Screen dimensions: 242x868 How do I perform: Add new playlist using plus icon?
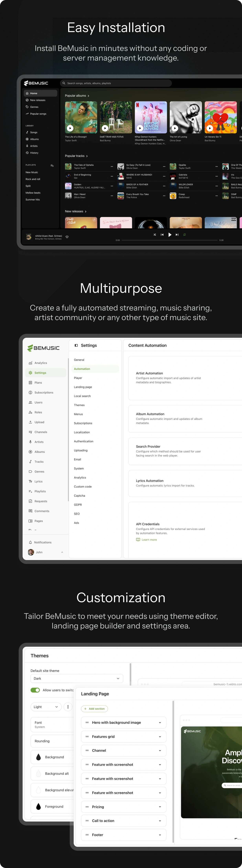(x=52, y=165)
